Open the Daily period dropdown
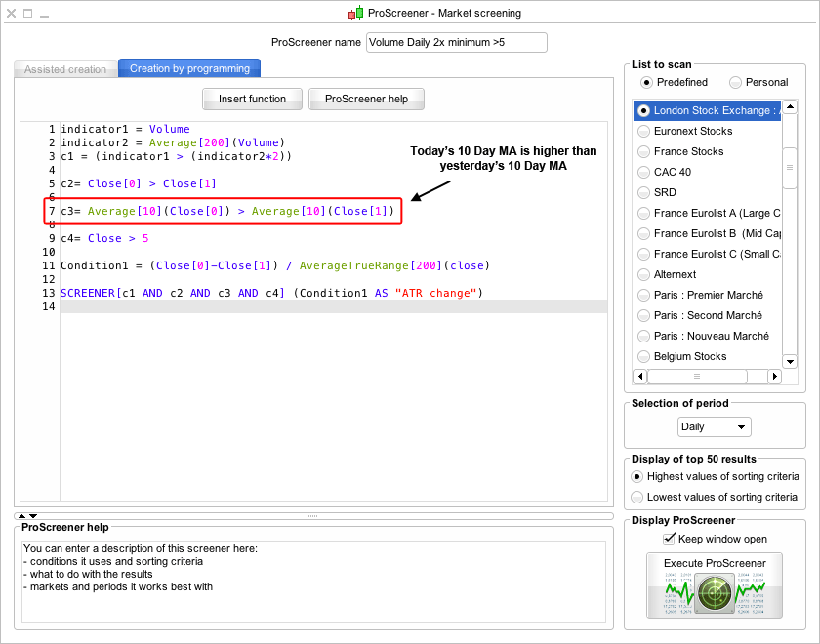The width and height of the screenshot is (820, 644). [x=715, y=427]
